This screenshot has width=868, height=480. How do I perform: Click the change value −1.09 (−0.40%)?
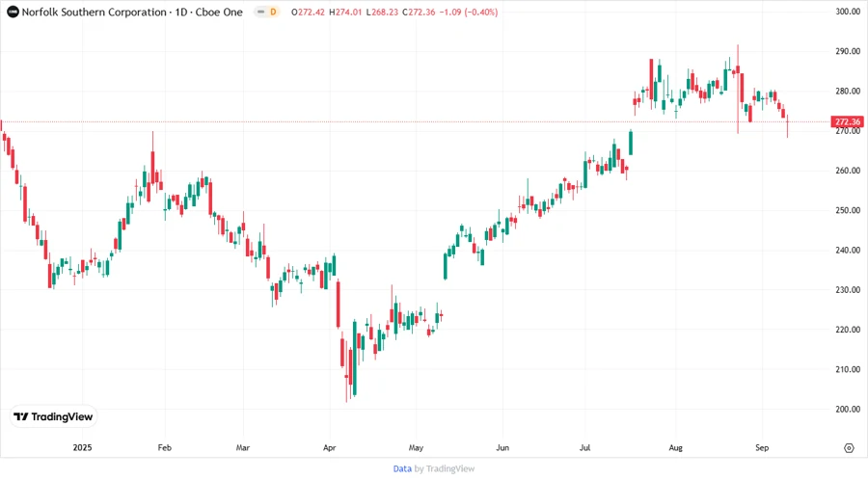pos(469,13)
